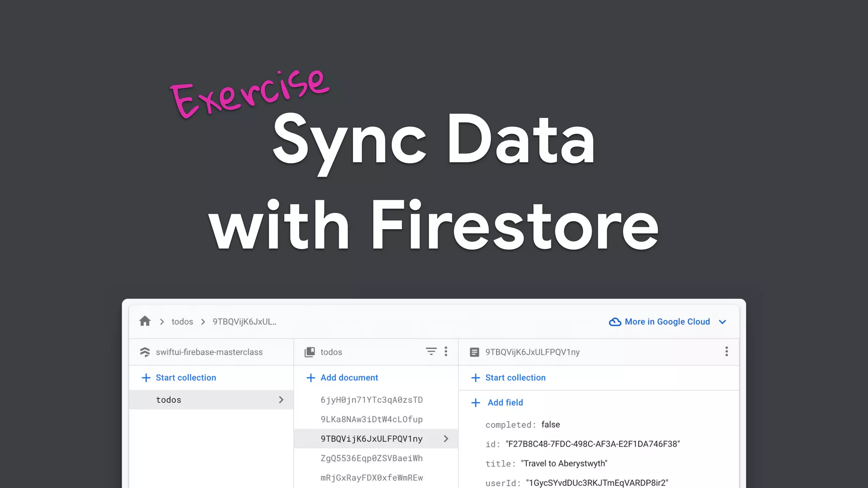The height and width of the screenshot is (488, 868).
Task: Select swiftui-firebase-masterclass project name
Action: 209,352
